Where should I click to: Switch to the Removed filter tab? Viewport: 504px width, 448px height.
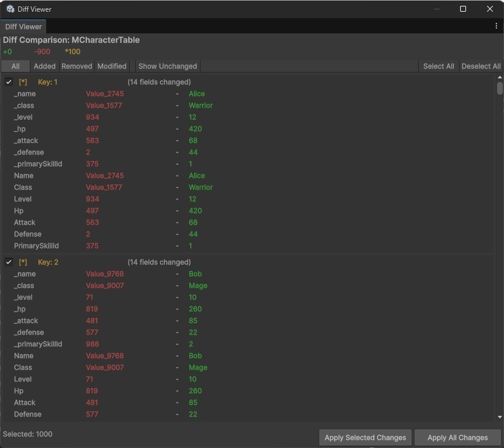77,66
